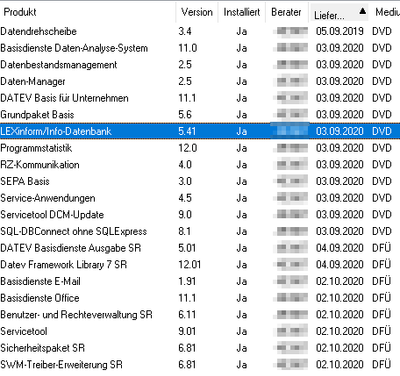400x376 pixels.
Task: Select the SEPA Basis row
Action: click(200, 181)
